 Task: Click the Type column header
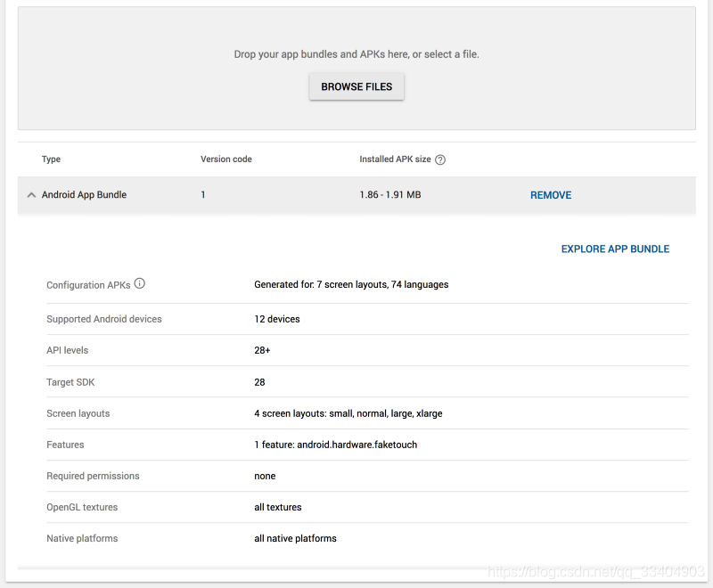[x=51, y=159]
